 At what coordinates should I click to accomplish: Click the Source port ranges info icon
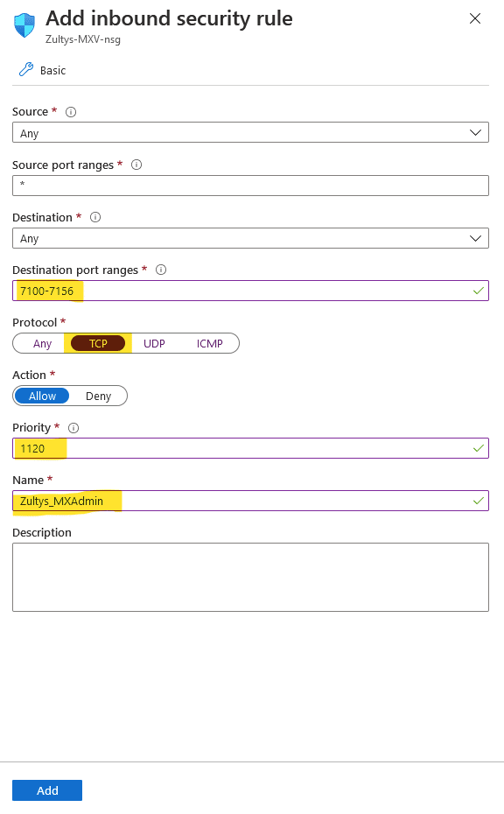(x=136, y=165)
